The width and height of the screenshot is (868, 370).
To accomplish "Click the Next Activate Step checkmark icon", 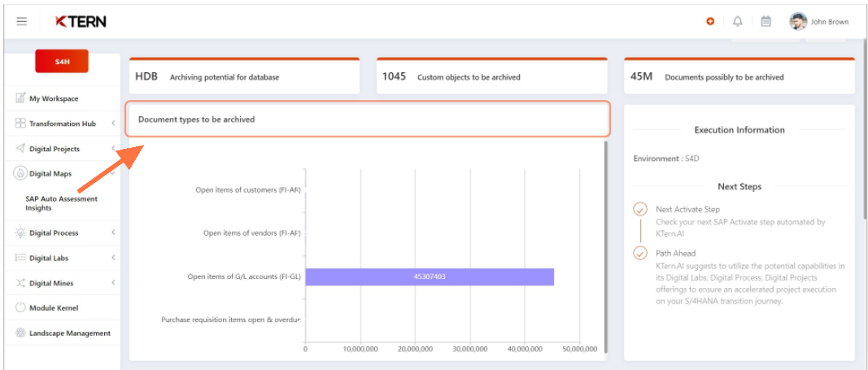I will [x=640, y=210].
